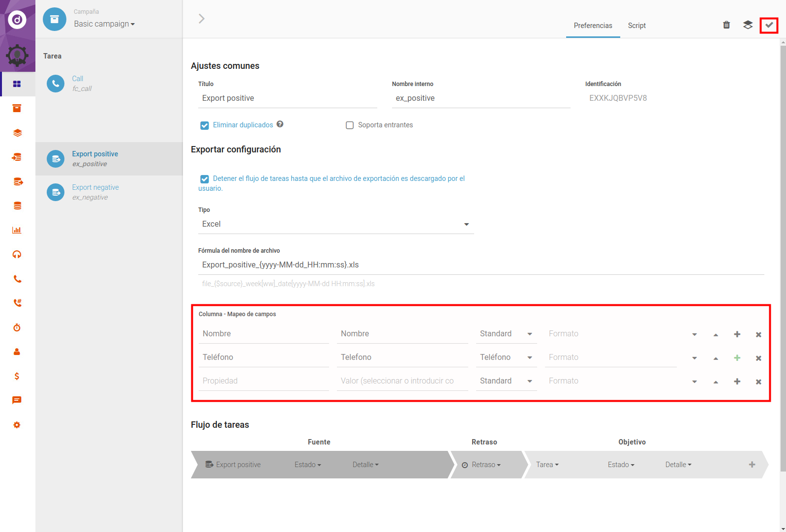Open the Retraso dropdown in task flow
786x532 pixels.
485,465
